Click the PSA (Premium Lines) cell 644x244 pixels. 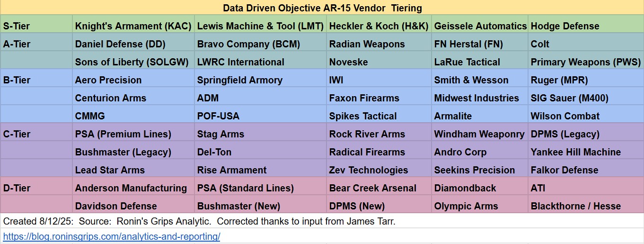pos(133,134)
